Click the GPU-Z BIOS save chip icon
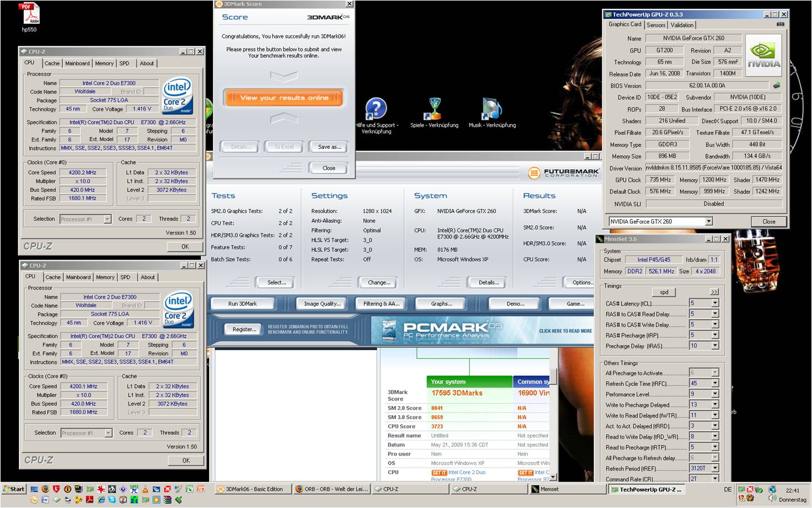Viewport: 812px width, 508px height. click(777, 85)
